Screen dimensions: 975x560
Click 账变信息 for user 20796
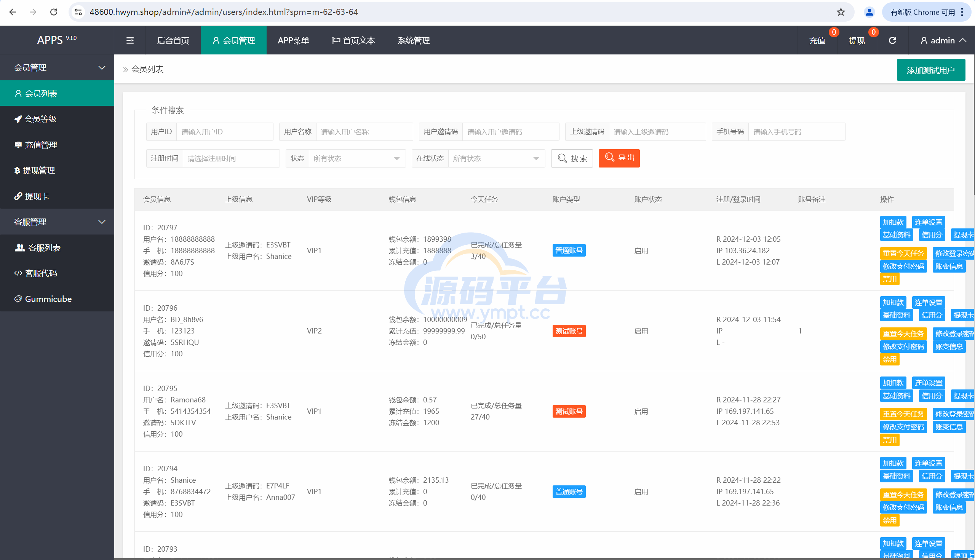(949, 346)
